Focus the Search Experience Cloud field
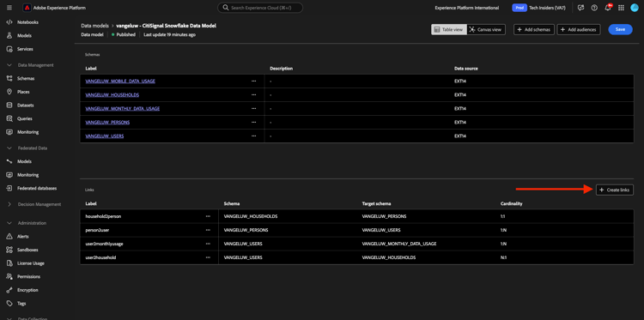This screenshot has height=320, width=644. (260, 8)
